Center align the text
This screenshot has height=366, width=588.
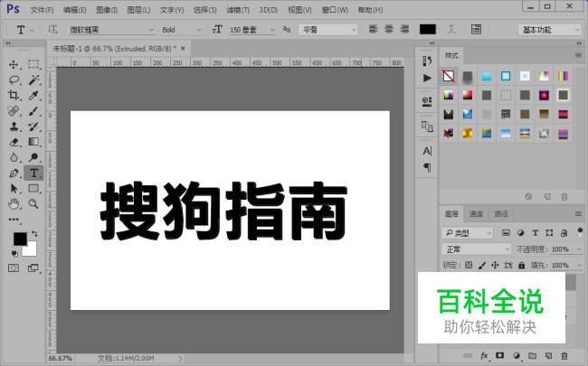389,29
